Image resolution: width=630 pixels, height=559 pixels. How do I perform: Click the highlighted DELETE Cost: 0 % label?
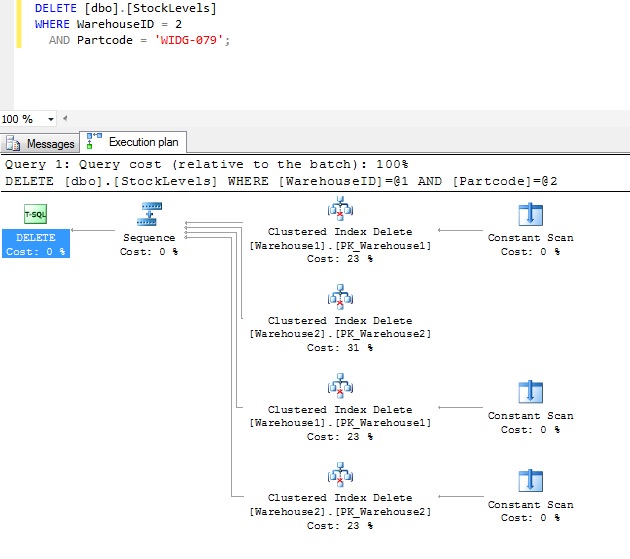[x=36, y=244]
